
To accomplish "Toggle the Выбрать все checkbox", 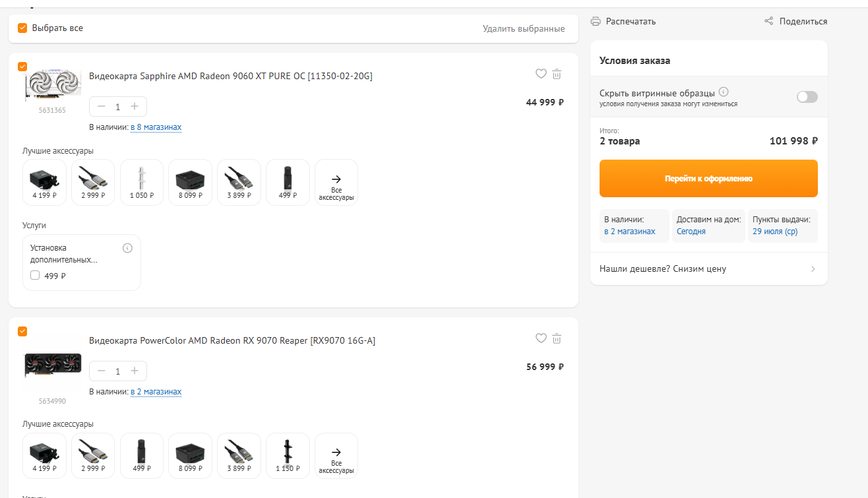I will 22,28.
